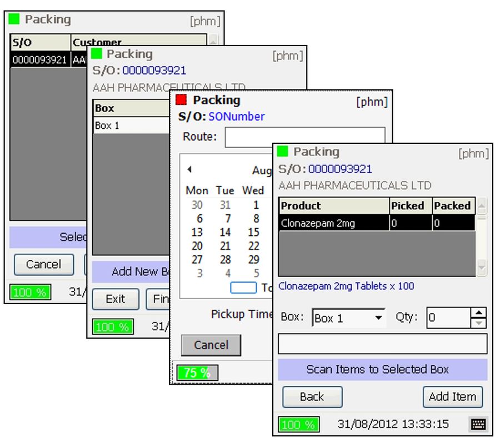The height and width of the screenshot is (448, 500).
Task: Select day 15 in the calendar
Action: coord(253,232)
